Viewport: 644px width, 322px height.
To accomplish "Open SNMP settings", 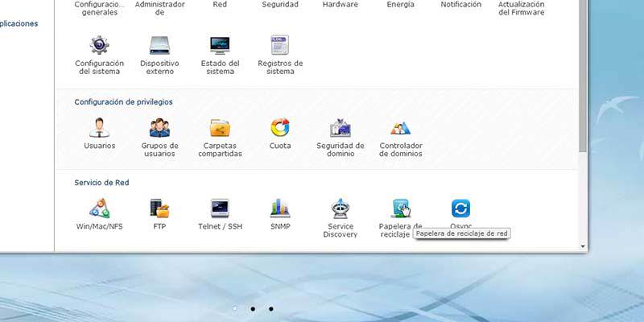I will click(280, 208).
